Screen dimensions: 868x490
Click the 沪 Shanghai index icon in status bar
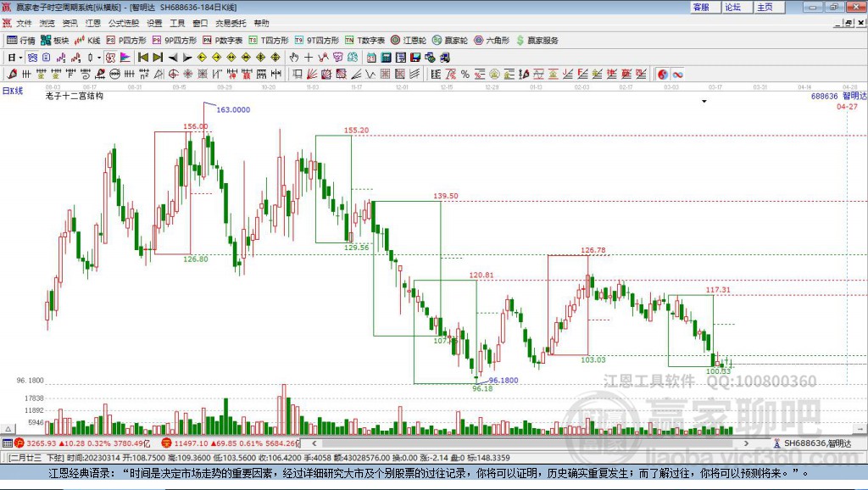(x=19, y=443)
